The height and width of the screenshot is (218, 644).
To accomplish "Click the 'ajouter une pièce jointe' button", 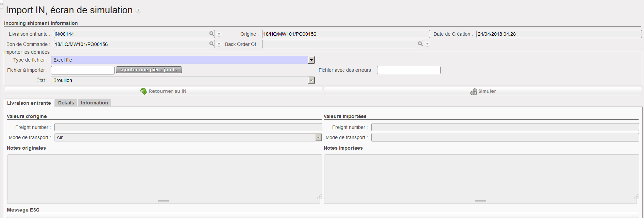I will tap(149, 70).
